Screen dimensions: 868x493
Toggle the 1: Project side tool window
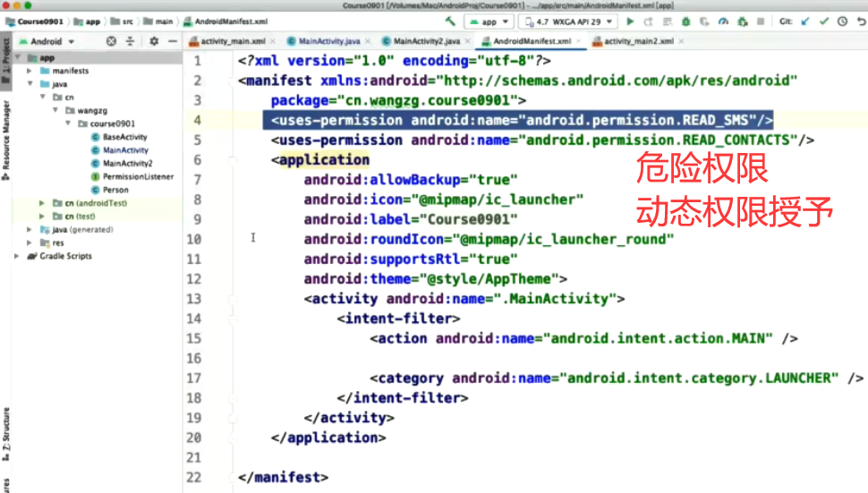pos(5,60)
